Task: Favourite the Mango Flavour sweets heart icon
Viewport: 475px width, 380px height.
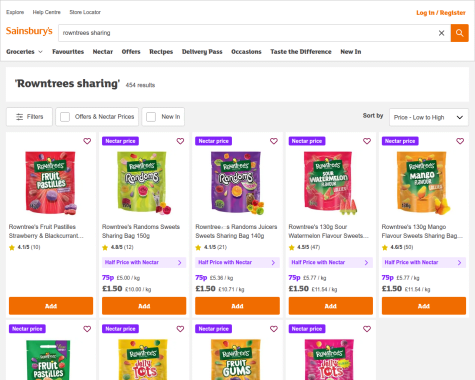Action: point(460,141)
